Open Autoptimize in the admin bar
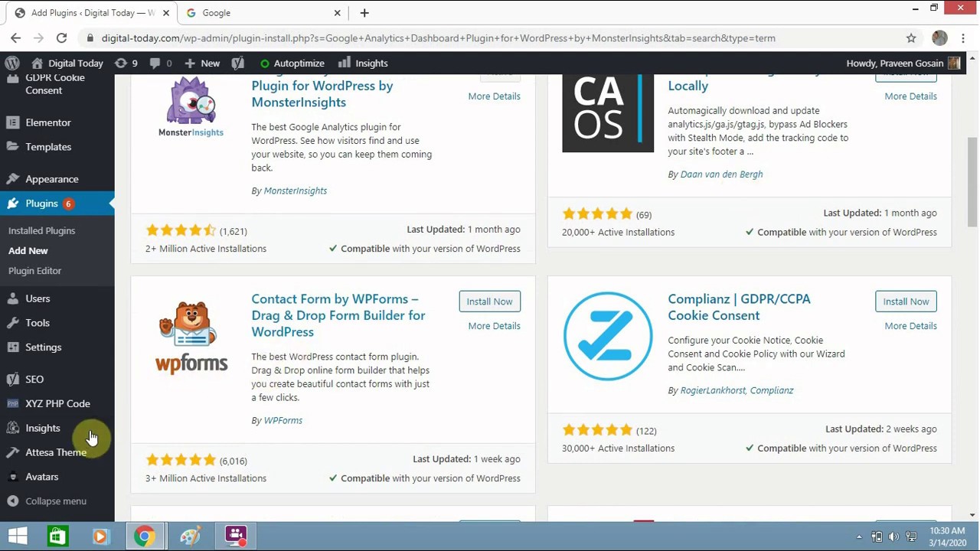Screen dimensions: 980x551 coord(292,63)
